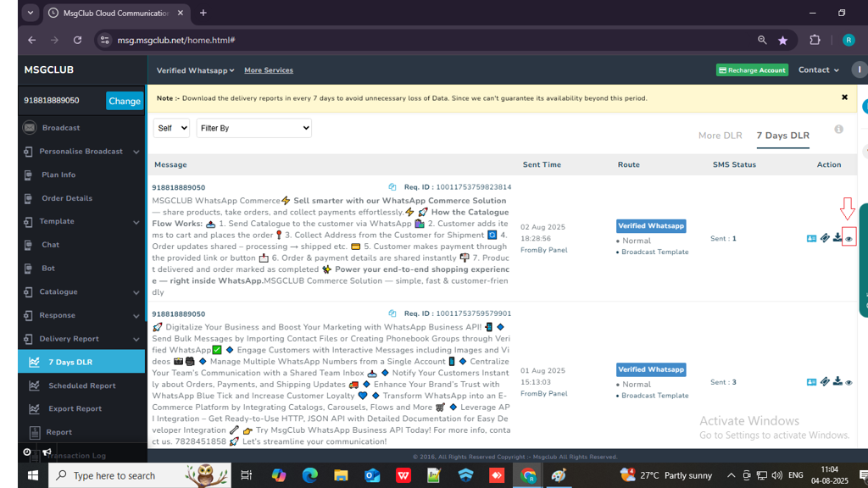This screenshot has width=868, height=488.
Task: Download report for the Sent : 1 row
Action: point(837,238)
